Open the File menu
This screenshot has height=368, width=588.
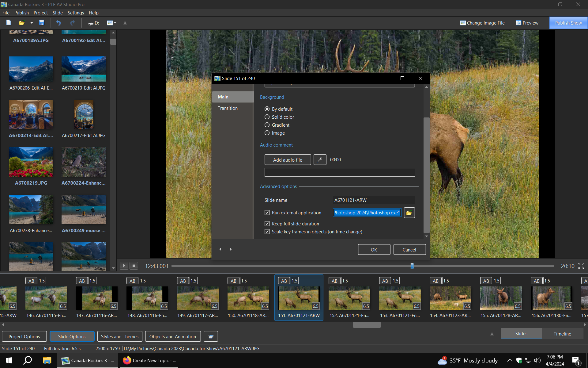coord(6,13)
